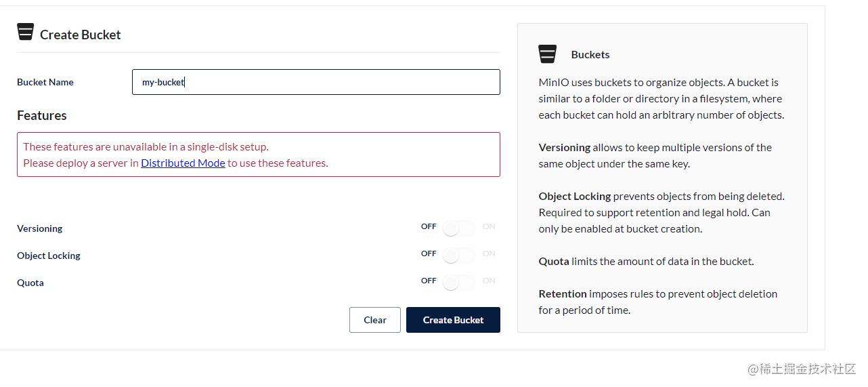Image resolution: width=868 pixels, height=387 pixels.
Task: Click the Object Locking label in the features list
Action: (49, 256)
